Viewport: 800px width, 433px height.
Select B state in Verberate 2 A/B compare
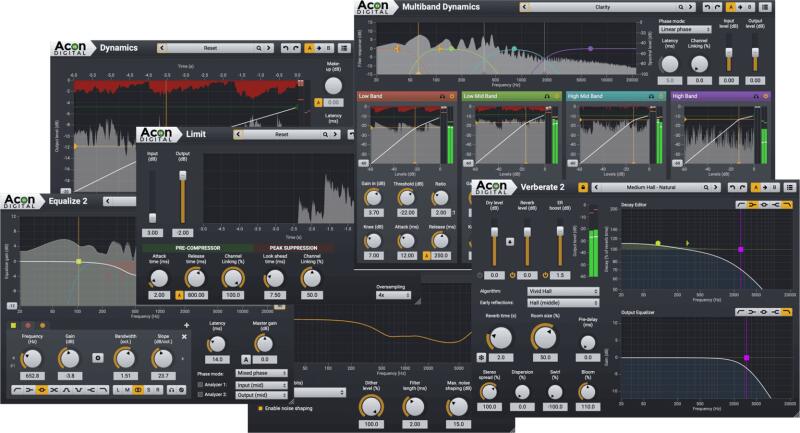pos(775,187)
